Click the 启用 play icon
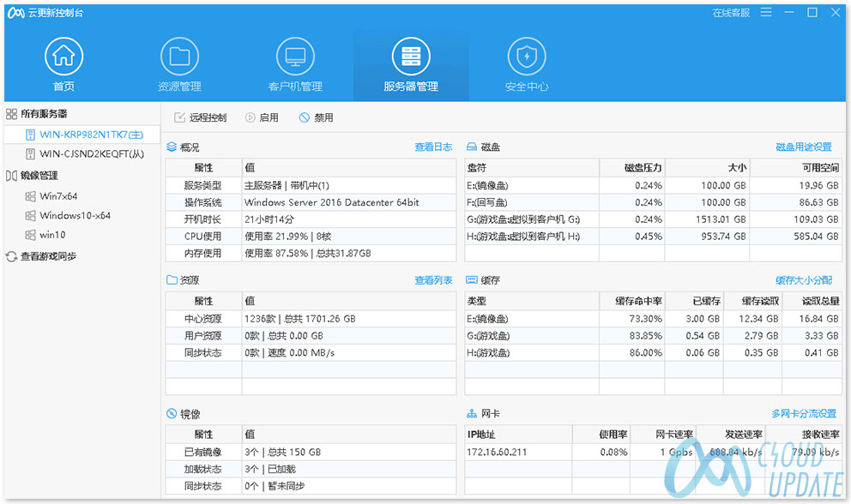 [x=250, y=117]
